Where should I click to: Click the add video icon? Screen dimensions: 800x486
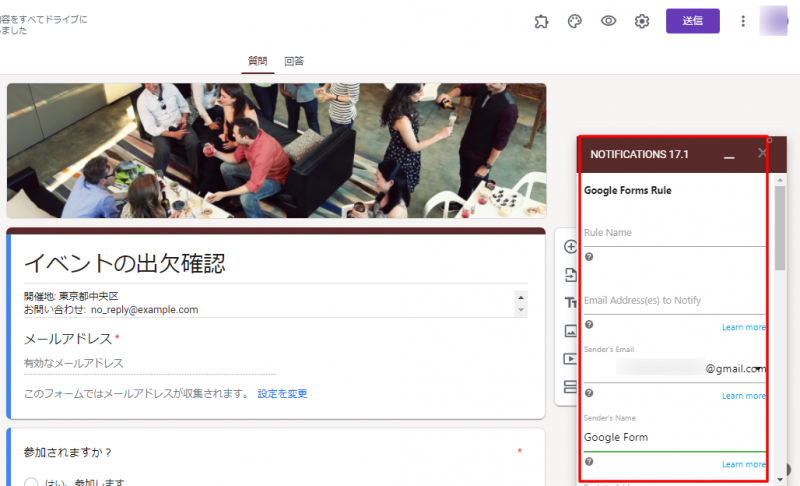[x=571, y=359]
